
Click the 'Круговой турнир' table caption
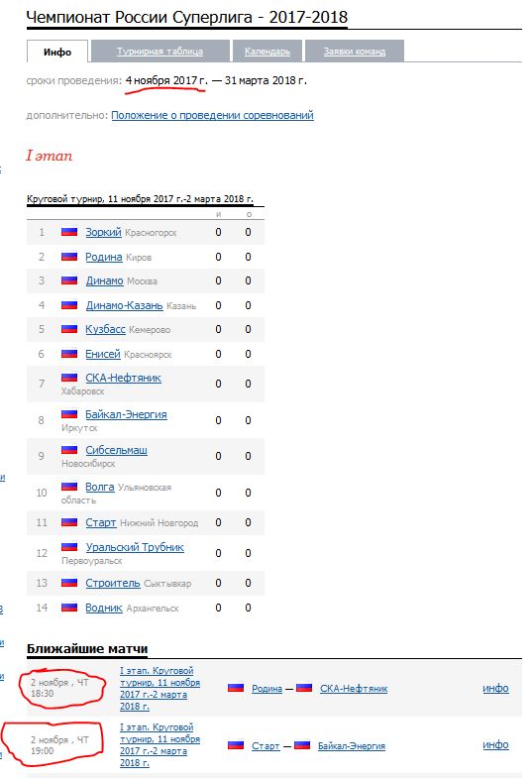pos(140,199)
